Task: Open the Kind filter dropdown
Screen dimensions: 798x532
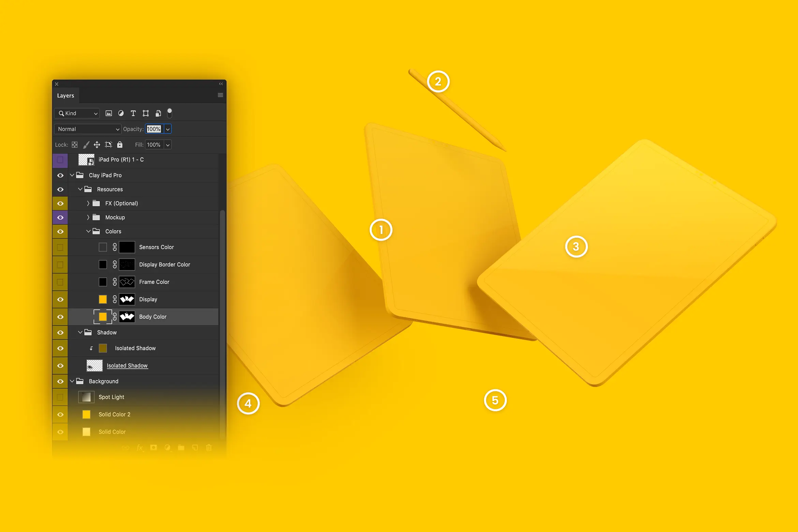Action: coord(77,113)
